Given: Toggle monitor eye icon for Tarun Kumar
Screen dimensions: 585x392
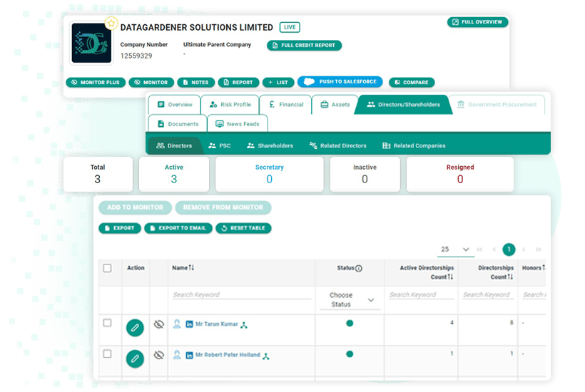Looking at the screenshot, I should tap(159, 324).
